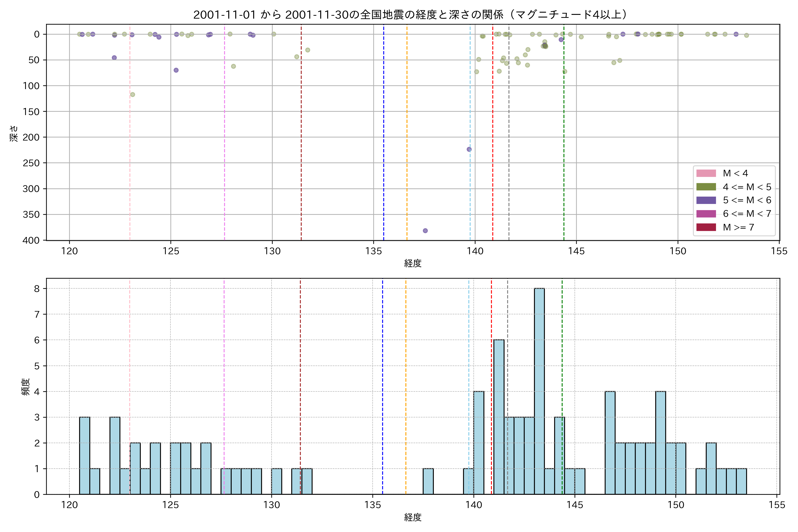Select the purple scatter point near depth 225

469,149
